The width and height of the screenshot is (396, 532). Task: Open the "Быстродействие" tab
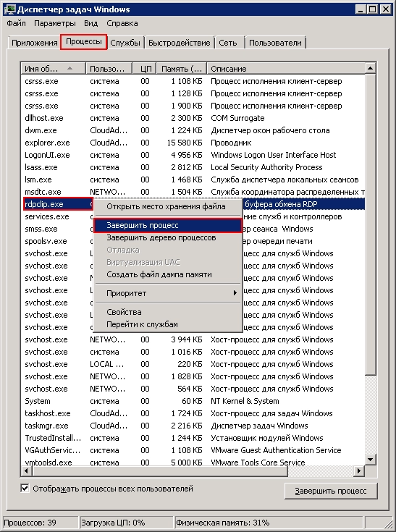(x=179, y=43)
